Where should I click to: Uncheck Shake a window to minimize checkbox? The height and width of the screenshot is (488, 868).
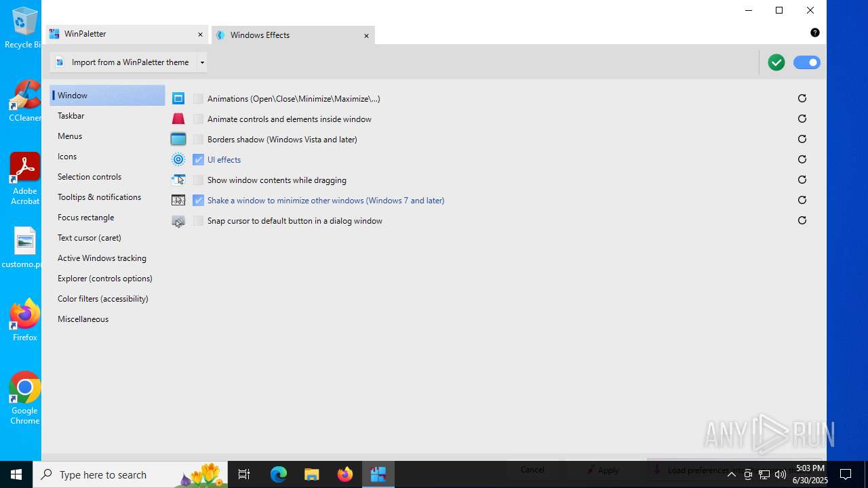click(x=198, y=200)
